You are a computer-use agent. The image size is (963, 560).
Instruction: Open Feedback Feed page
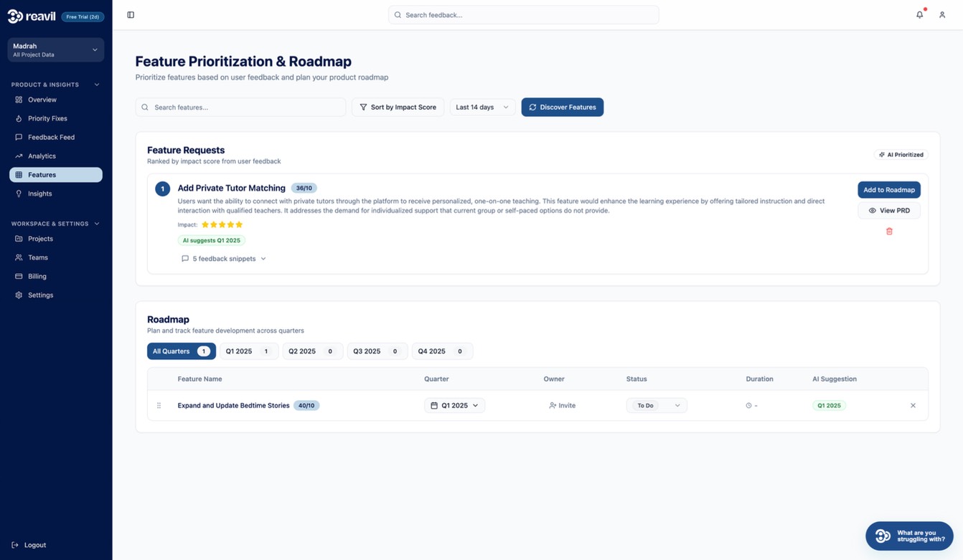pyautogui.click(x=56, y=137)
